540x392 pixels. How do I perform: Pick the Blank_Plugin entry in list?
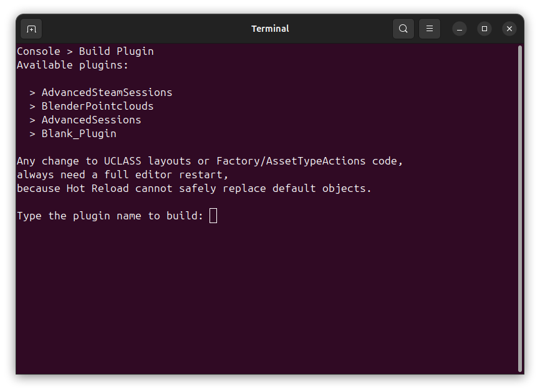[x=79, y=133]
